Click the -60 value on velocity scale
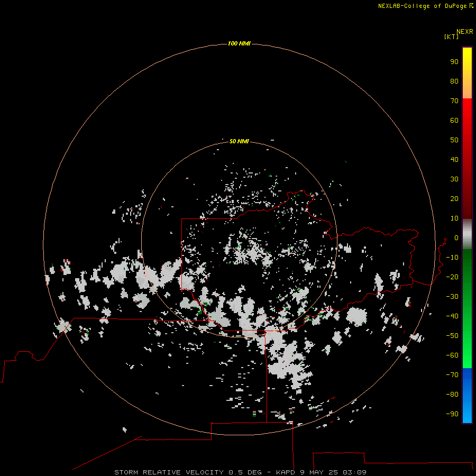Image resolution: width=476 pixels, height=476 pixels. tap(452, 355)
